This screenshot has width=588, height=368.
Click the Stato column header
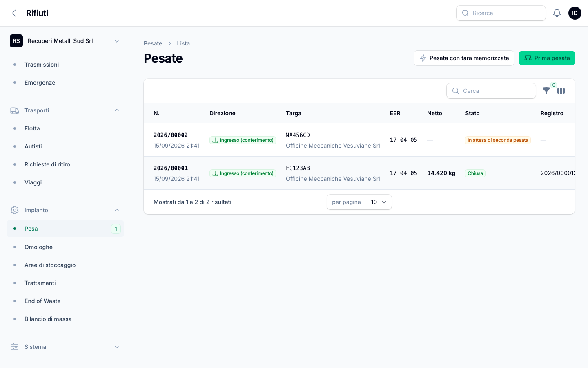[x=472, y=113]
